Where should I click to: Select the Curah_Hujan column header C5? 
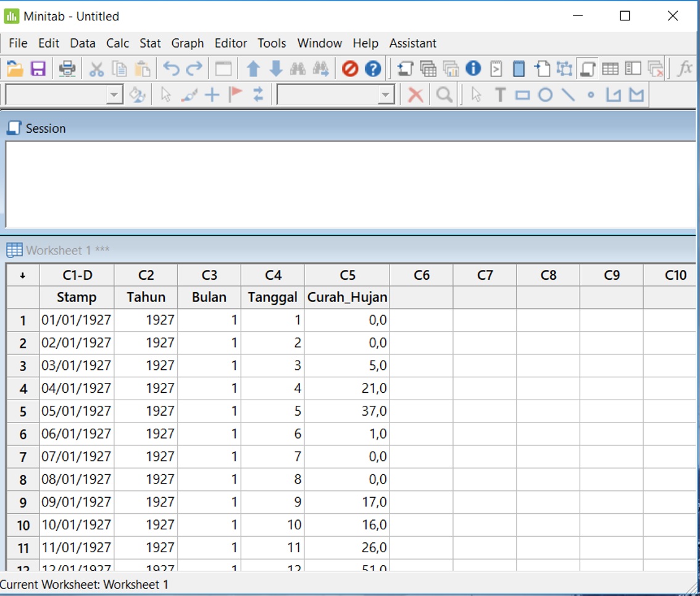click(347, 274)
